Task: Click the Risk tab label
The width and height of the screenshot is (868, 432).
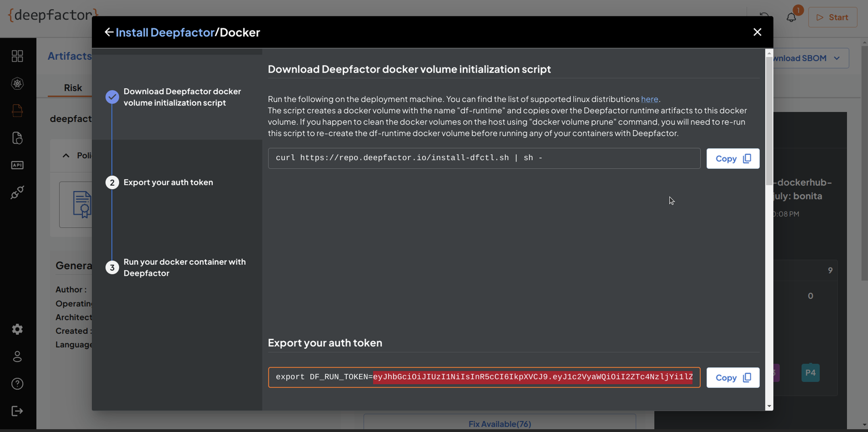Action: tap(73, 87)
